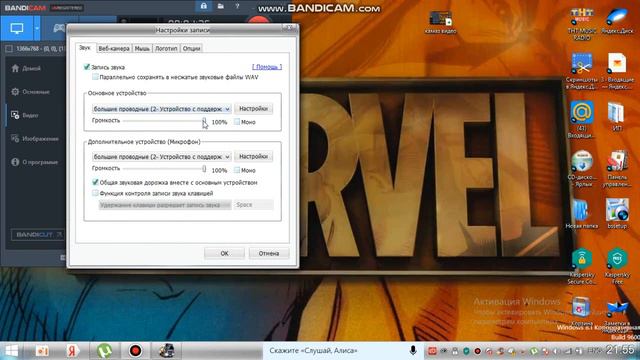
Task: Open Помощь help link
Action: click(267, 67)
